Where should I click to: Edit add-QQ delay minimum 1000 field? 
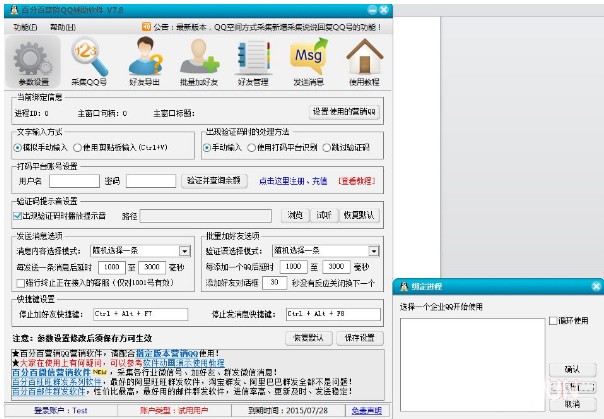pos(294,267)
